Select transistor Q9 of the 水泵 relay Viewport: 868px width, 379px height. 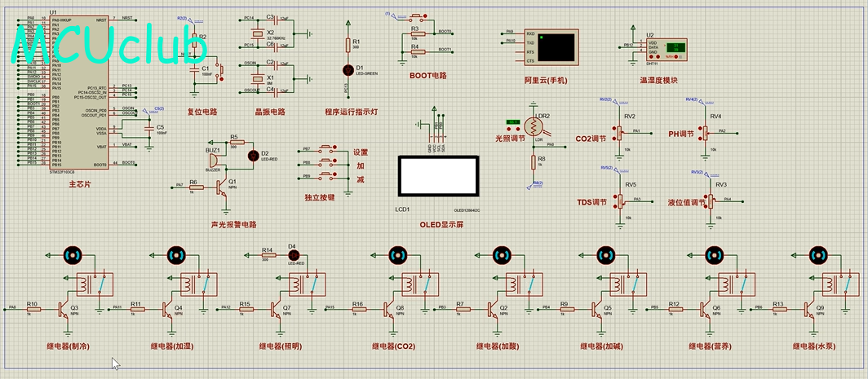[x=808, y=309]
